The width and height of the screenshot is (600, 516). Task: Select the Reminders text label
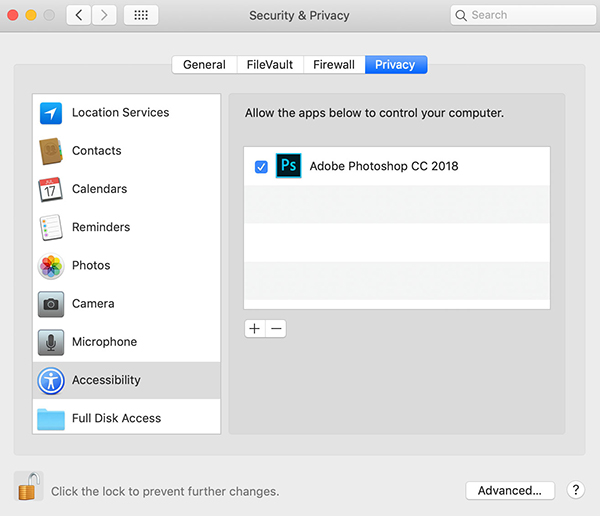tap(101, 227)
